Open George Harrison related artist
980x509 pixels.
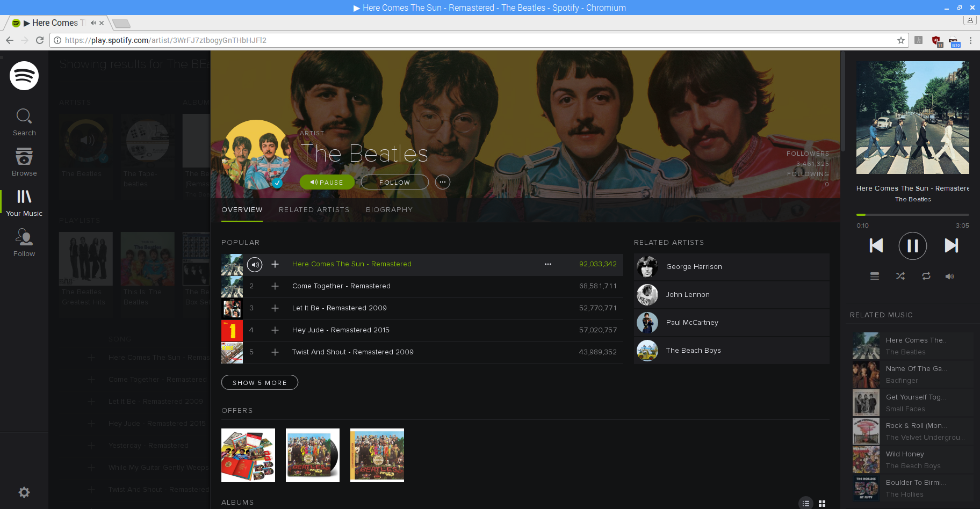[x=732, y=267]
